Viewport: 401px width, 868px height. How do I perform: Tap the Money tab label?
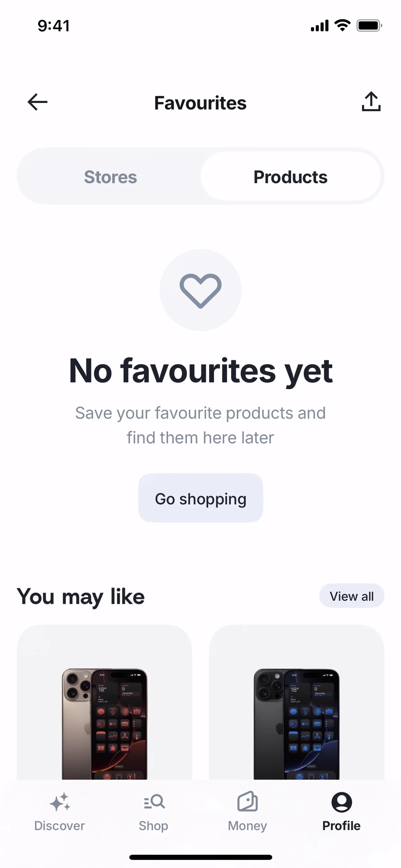point(247,826)
